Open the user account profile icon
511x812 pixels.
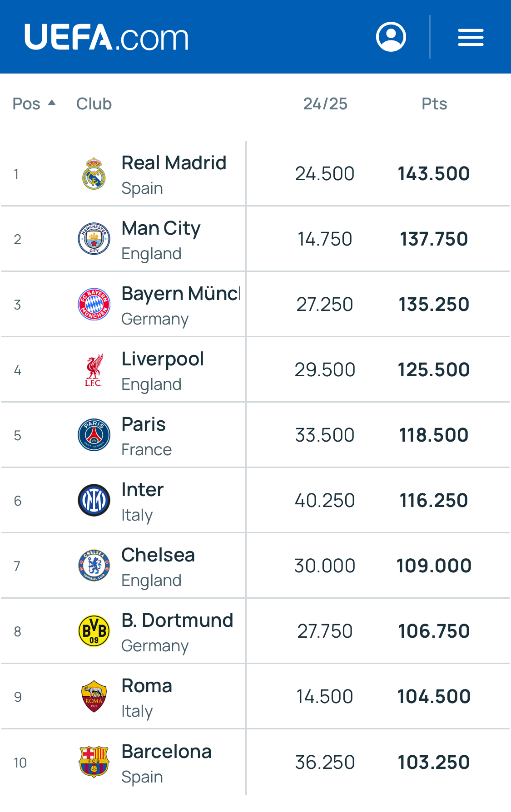[x=391, y=37]
